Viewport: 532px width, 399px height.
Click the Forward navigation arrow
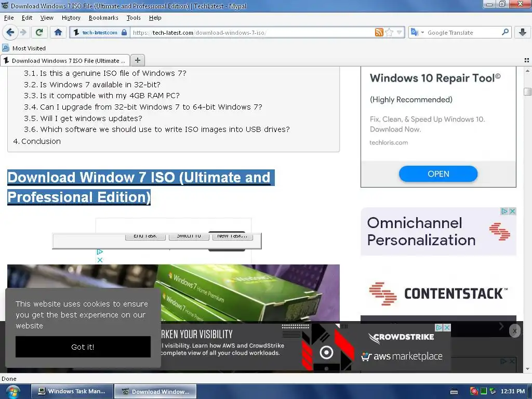click(23, 32)
